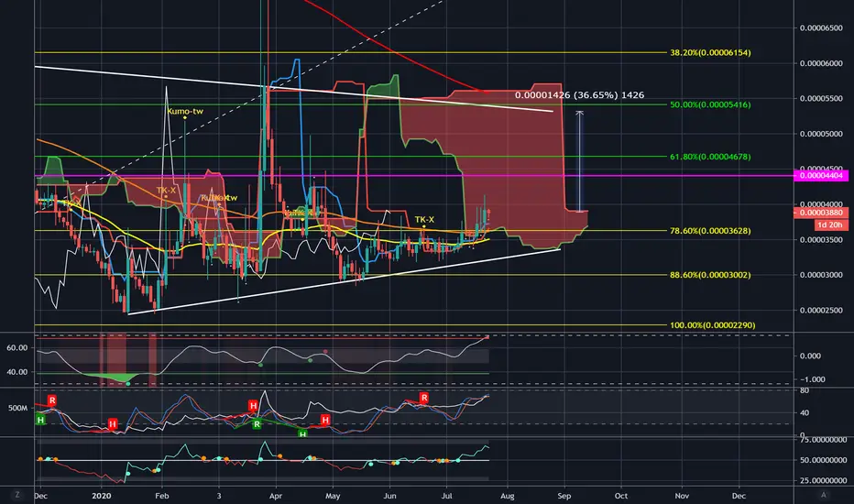Select the 61.80%(0.00004678) Fibonacci label
This screenshot has width=854, height=504.
pyautogui.click(x=710, y=157)
